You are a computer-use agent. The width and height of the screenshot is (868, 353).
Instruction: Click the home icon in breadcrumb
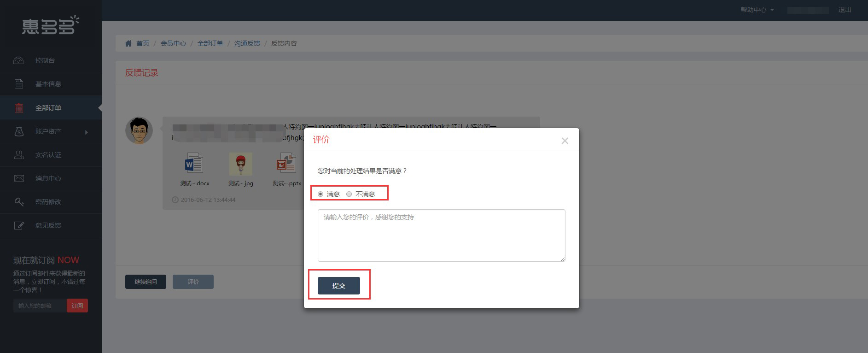[x=128, y=43]
